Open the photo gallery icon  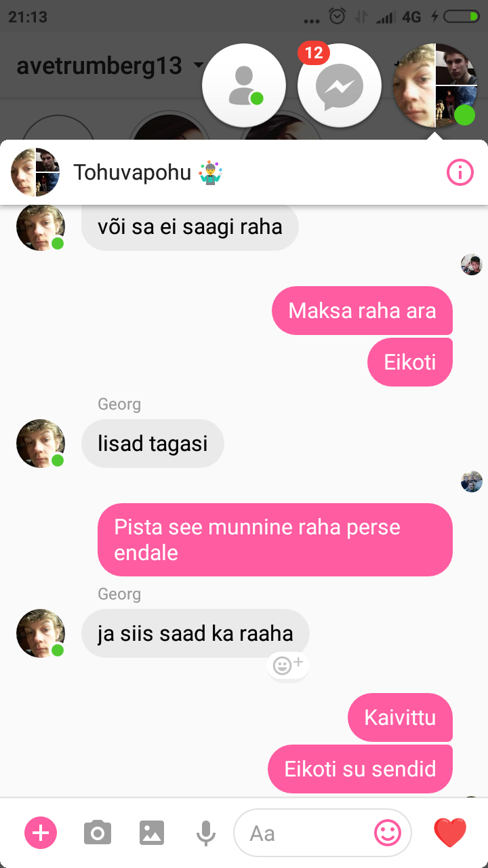[x=152, y=833]
